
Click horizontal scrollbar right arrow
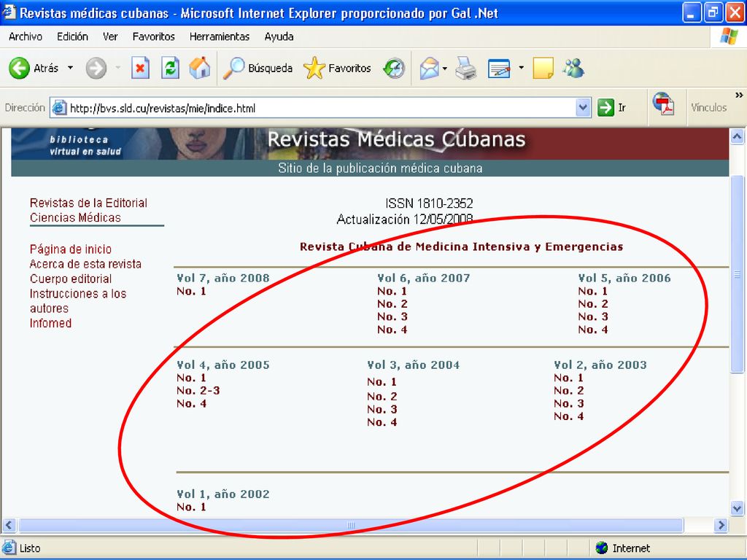[x=721, y=525]
